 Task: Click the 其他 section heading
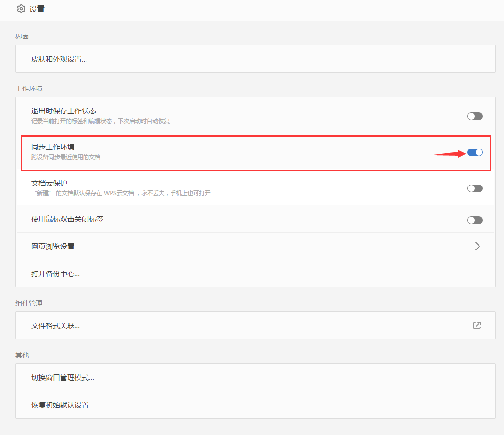click(22, 355)
